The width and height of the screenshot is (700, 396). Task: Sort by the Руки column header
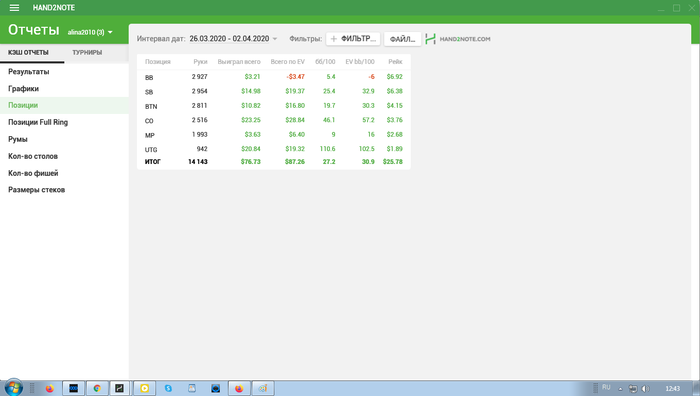click(x=200, y=62)
